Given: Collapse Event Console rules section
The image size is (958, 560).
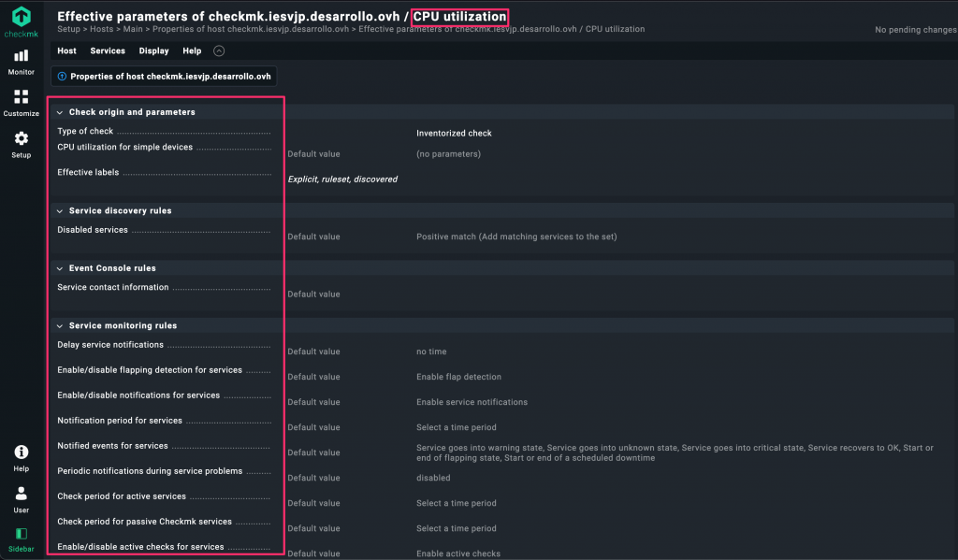Looking at the screenshot, I should tap(60, 268).
